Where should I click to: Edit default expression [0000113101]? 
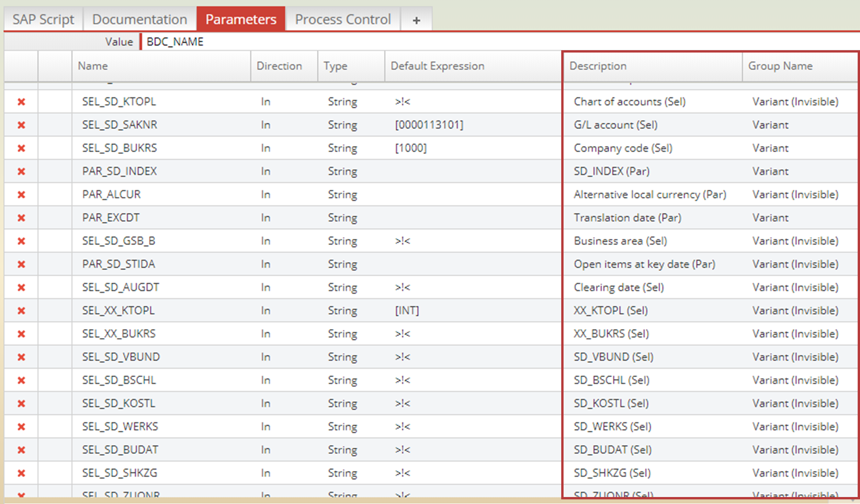(x=429, y=125)
